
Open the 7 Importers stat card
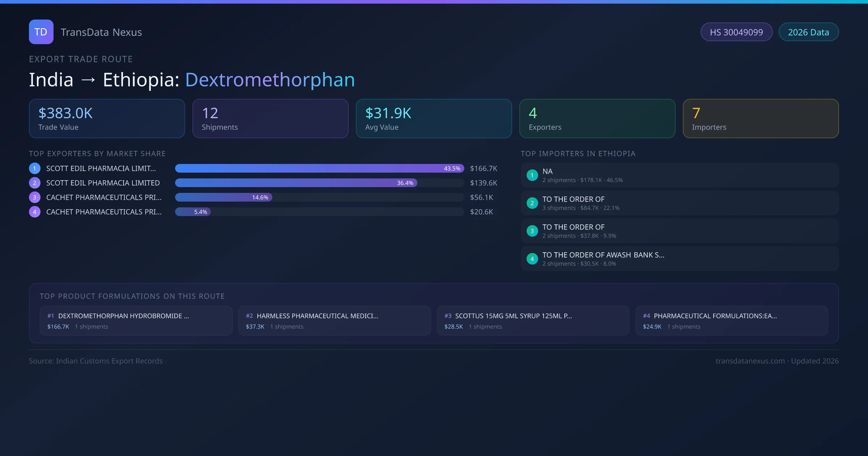pos(761,118)
